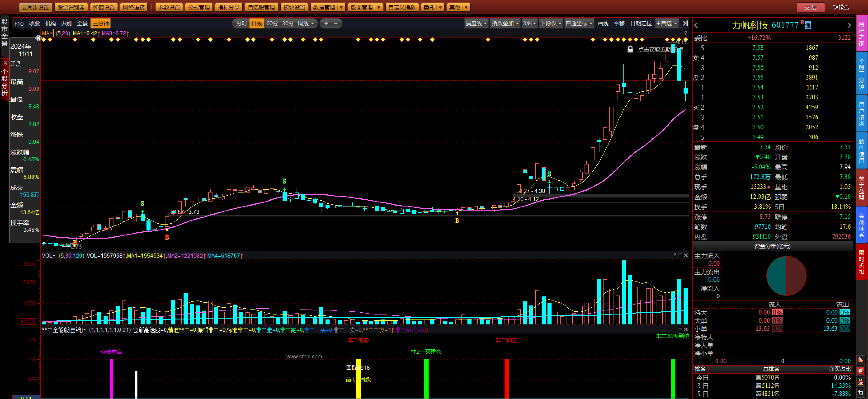Viewport: 868px width, 399px height.
Task: Click the QQ penguin icon
Action: [861, 382]
